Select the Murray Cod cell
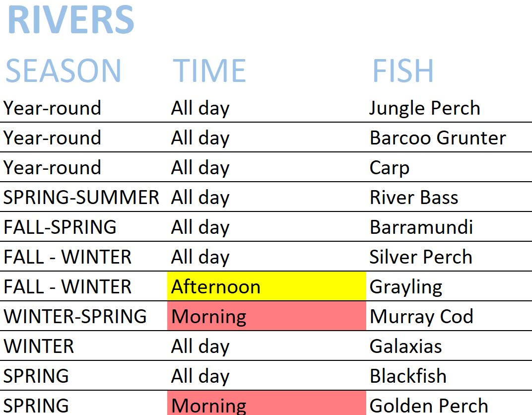 421,317
